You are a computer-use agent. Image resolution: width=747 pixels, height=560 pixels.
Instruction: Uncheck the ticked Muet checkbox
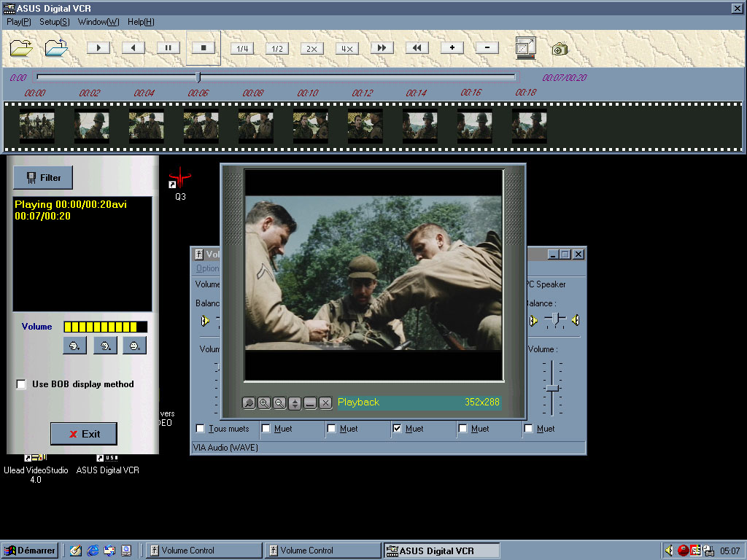[397, 429]
